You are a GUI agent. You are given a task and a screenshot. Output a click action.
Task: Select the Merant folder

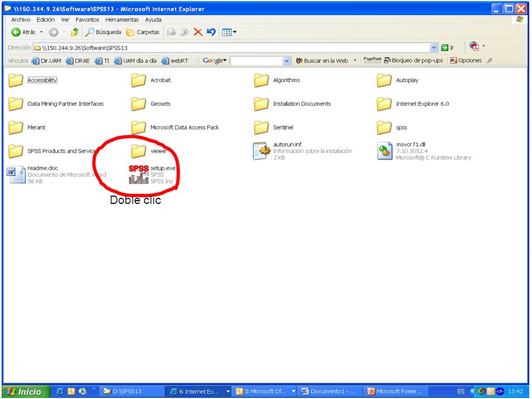coord(27,127)
